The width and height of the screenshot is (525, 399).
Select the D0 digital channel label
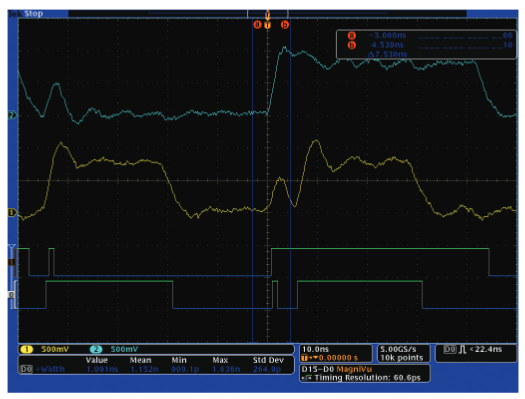click(11, 295)
